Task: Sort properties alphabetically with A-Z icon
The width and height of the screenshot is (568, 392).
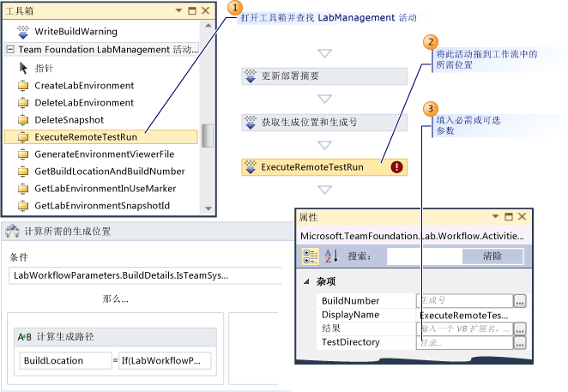Action: [x=331, y=256]
